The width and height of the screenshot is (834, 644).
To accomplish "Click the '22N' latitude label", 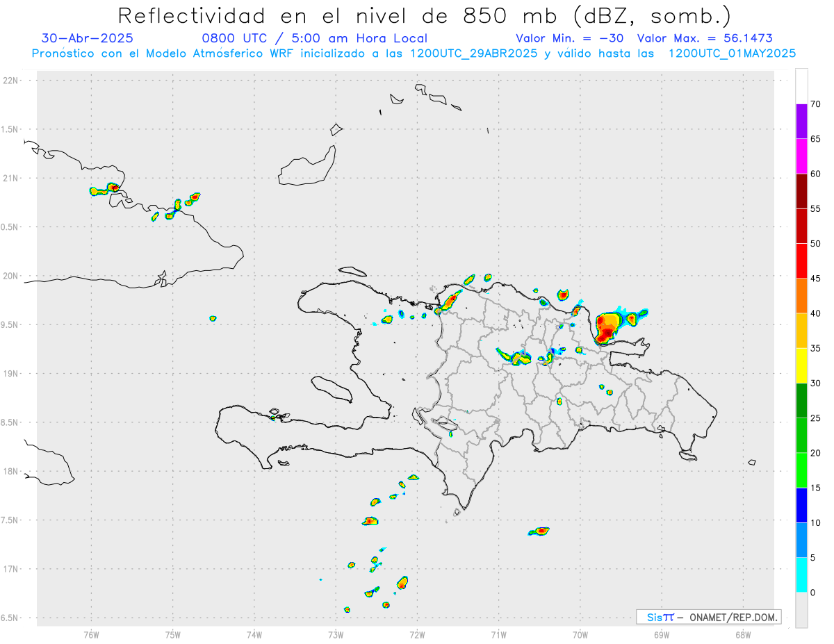I will coord(12,81).
